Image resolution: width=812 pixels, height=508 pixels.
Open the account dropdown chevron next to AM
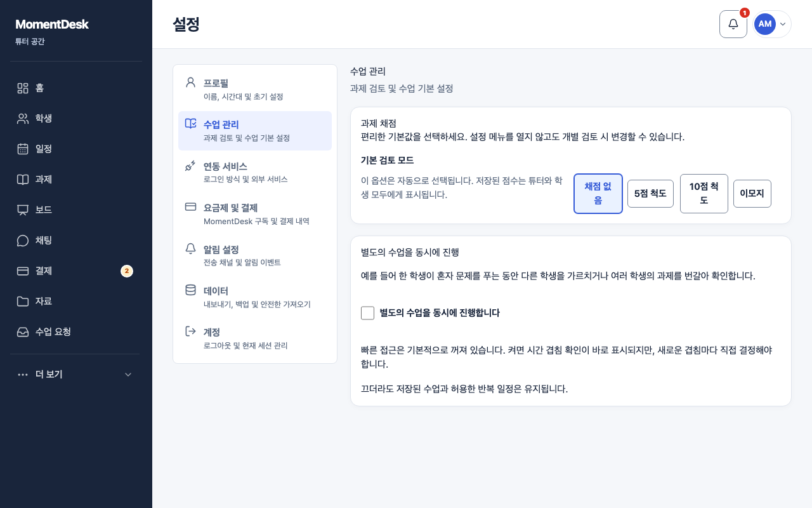coord(783,24)
